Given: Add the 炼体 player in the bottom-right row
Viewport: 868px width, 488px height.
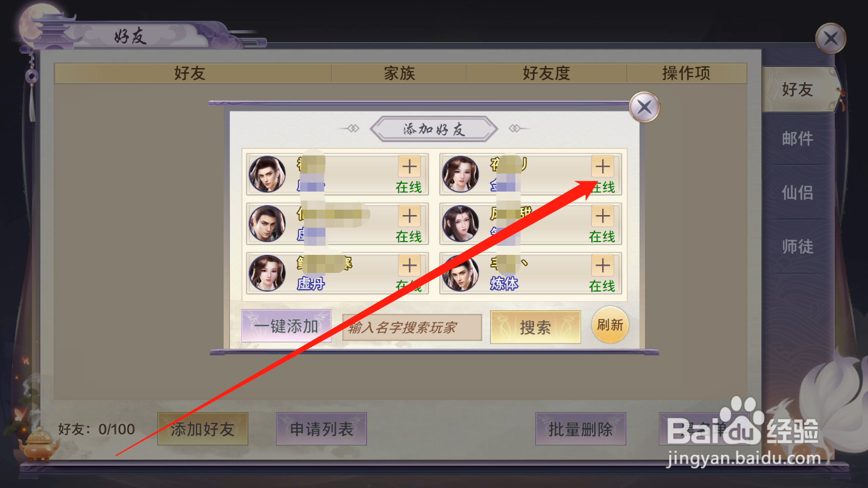Looking at the screenshot, I should click(x=602, y=265).
